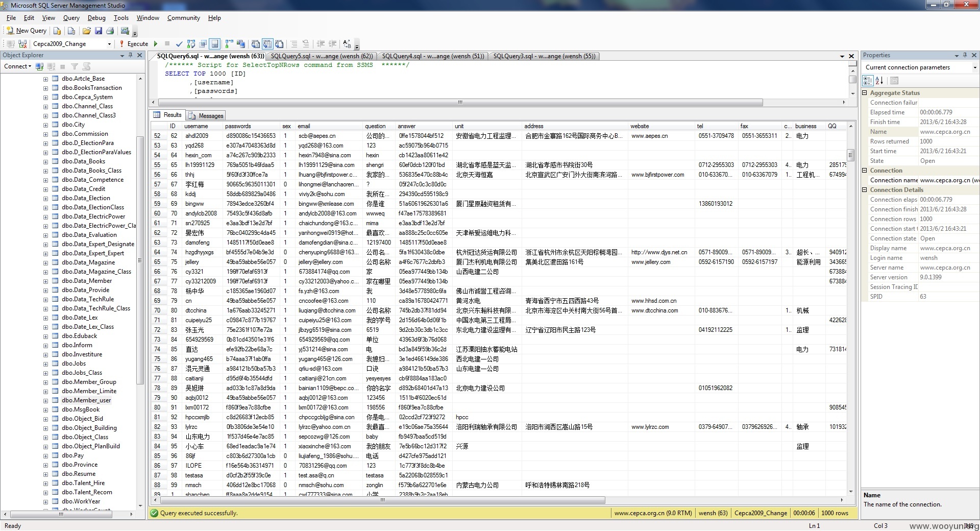
Task: Switch output to Results to Grid
Action: pos(266,44)
